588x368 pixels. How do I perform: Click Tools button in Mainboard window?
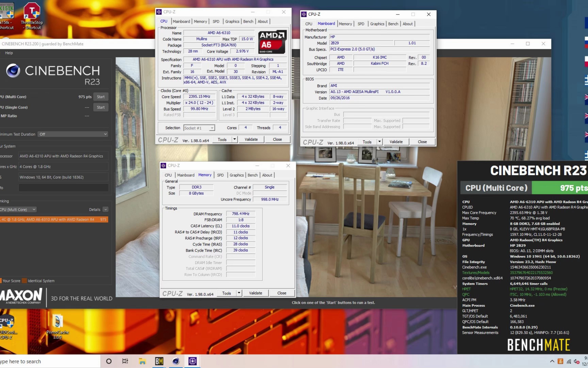[367, 142]
